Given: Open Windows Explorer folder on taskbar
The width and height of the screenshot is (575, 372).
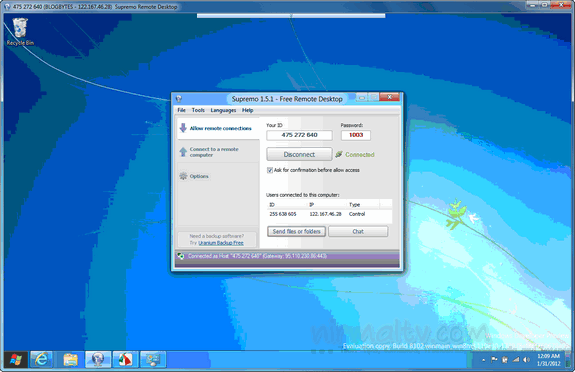Looking at the screenshot, I should 70,360.
